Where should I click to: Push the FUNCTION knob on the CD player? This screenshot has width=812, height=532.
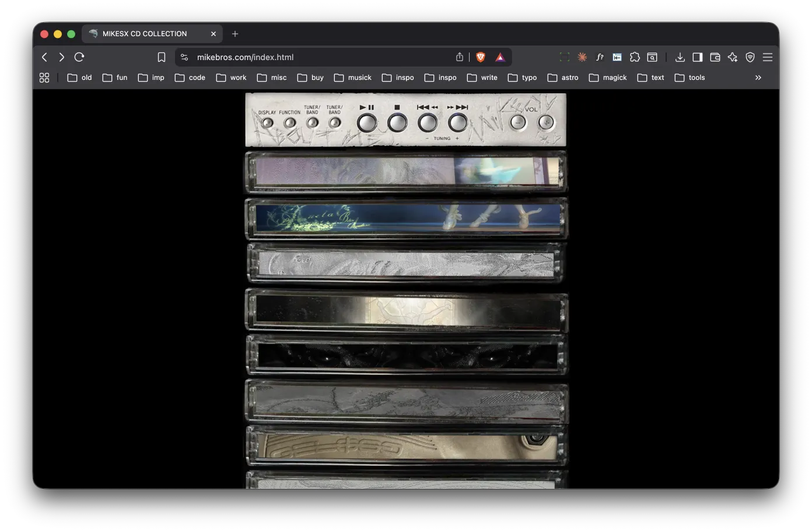(x=289, y=123)
